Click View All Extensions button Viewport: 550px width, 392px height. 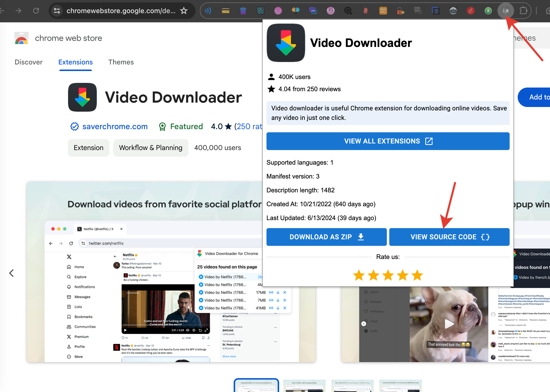point(388,141)
